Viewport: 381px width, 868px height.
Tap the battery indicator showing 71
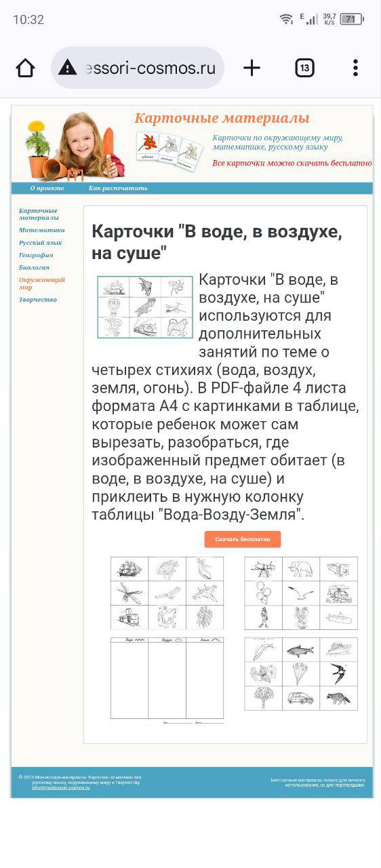coord(351,19)
